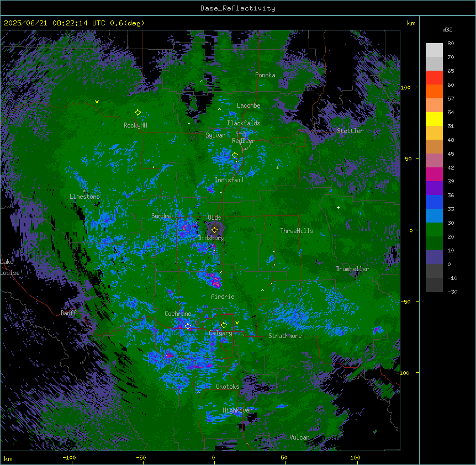Select the Ponoka city label

click(265, 75)
